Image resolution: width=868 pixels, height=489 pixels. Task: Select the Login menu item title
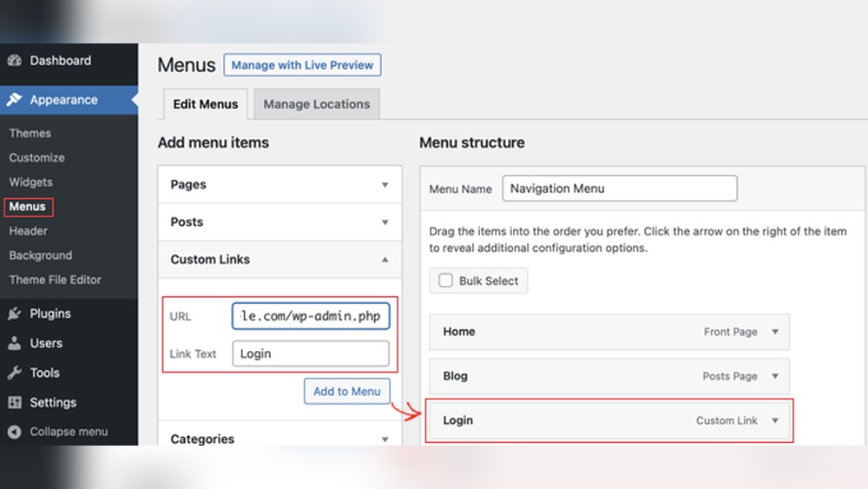(x=457, y=420)
